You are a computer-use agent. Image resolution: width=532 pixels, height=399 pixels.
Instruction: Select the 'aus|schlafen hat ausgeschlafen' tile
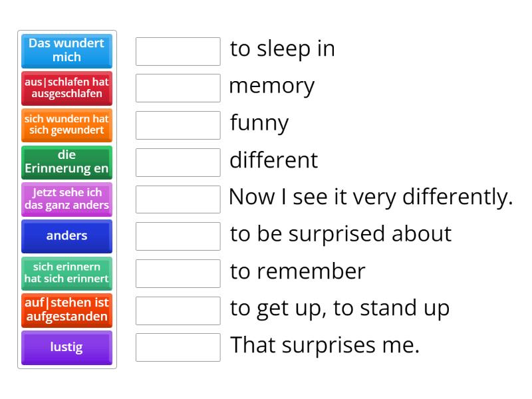(x=66, y=88)
